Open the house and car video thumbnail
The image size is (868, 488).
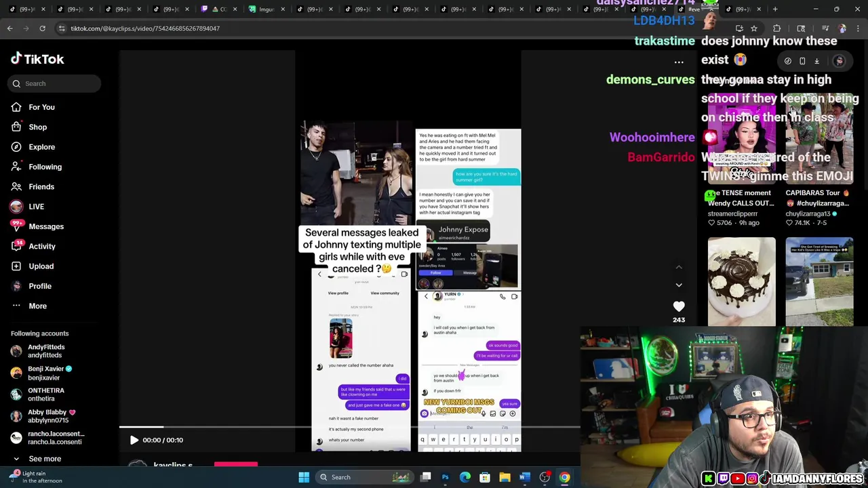click(x=819, y=281)
